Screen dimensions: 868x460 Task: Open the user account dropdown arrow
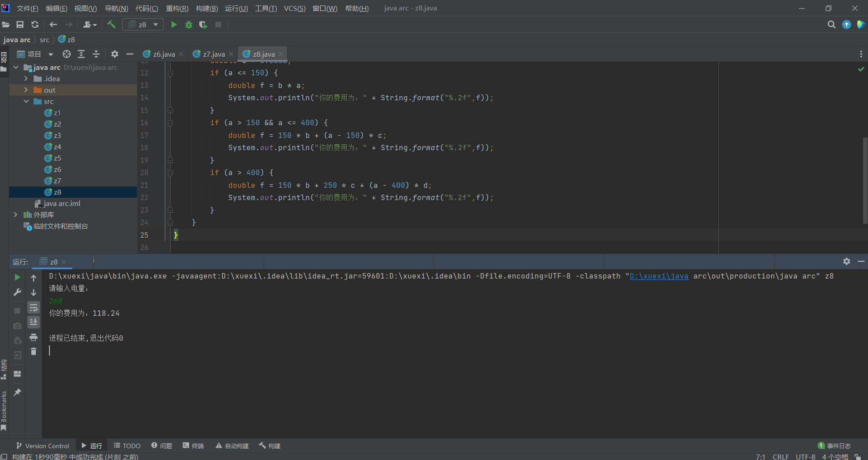coord(95,25)
